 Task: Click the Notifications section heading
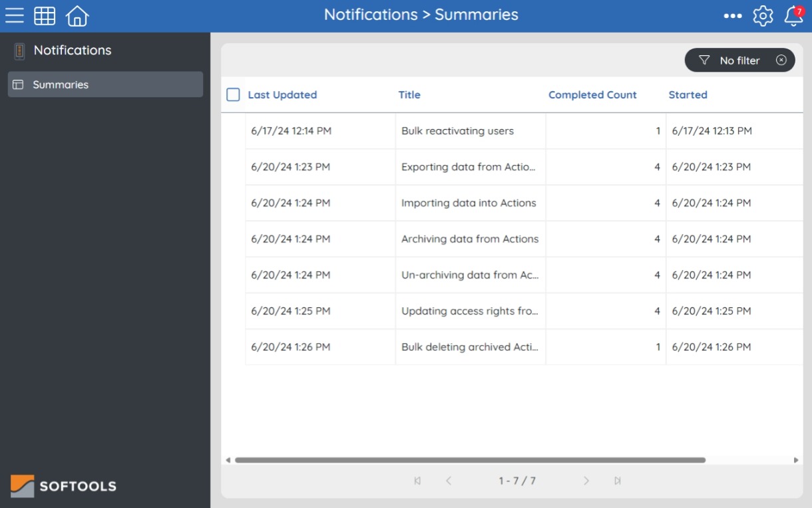72,50
